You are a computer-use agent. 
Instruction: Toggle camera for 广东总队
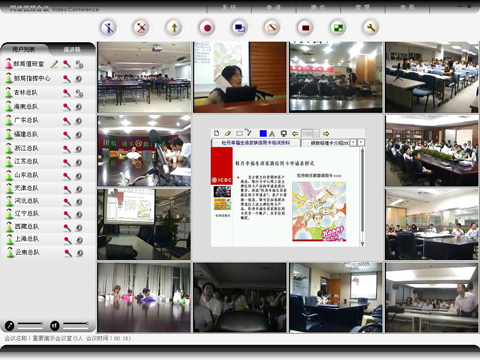tap(79, 121)
